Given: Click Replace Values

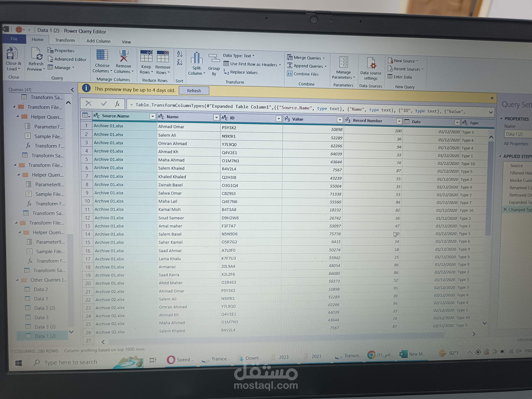Looking at the screenshot, I should tap(240, 72).
